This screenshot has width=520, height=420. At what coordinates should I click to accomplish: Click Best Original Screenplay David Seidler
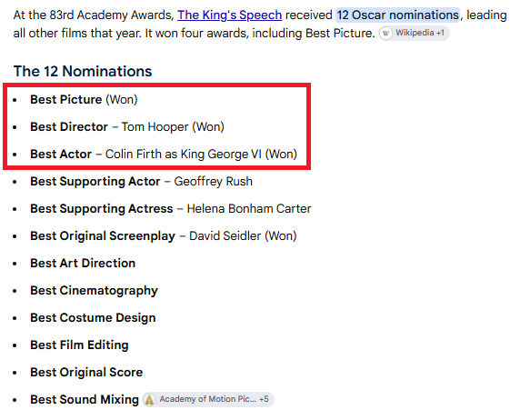164,235
